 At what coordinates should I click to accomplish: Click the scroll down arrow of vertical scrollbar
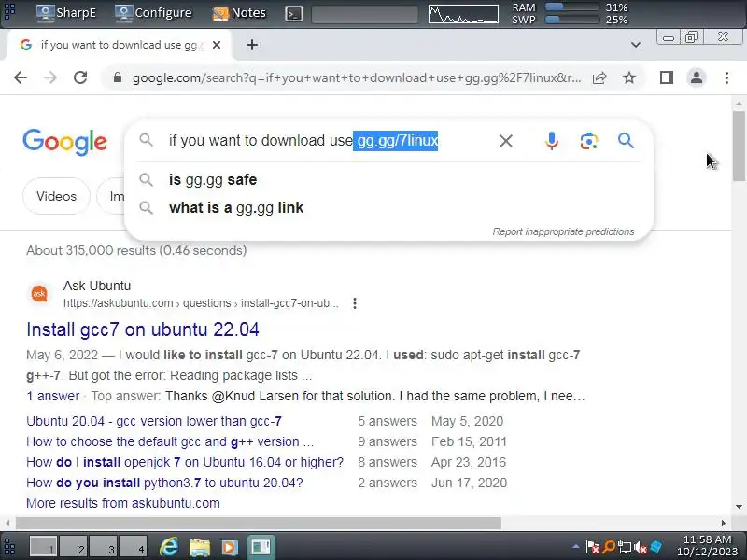point(739,507)
